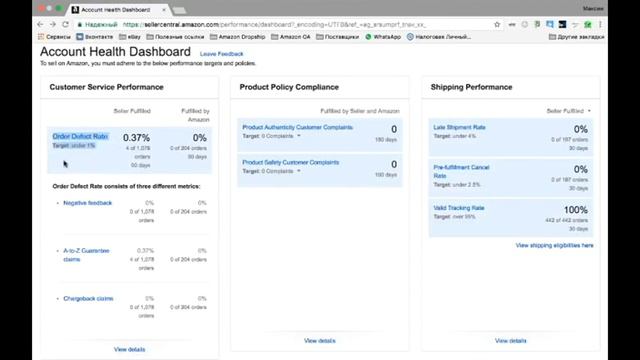View details under Customer Service Performance

point(129,349)
